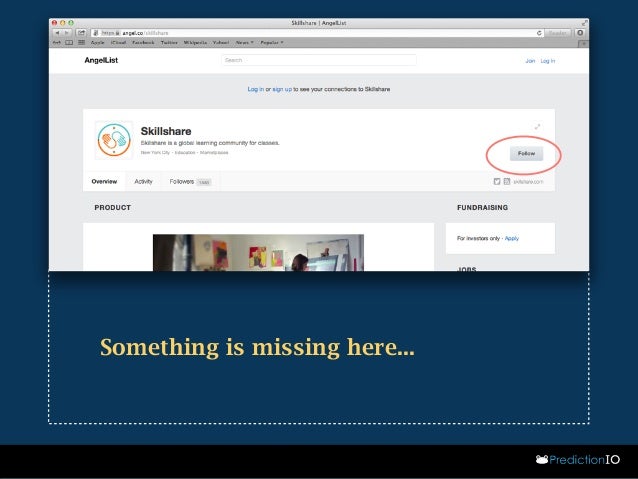Click the 'Marketplaces' tag
The width and height of the screenshot is (638, 479).
(x=214, y=153)
